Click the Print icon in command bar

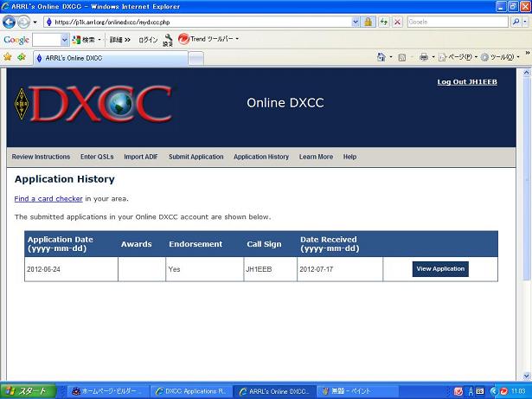click(424, 57)
